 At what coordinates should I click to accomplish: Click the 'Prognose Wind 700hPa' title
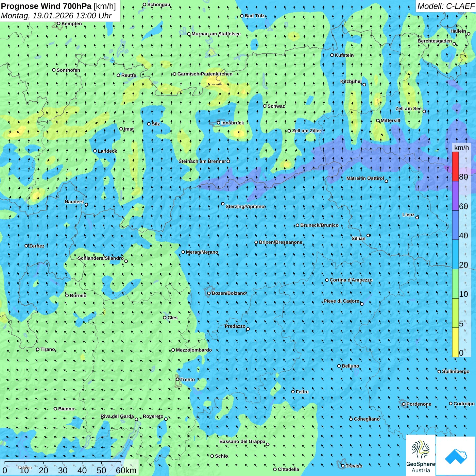click(46, 6)
